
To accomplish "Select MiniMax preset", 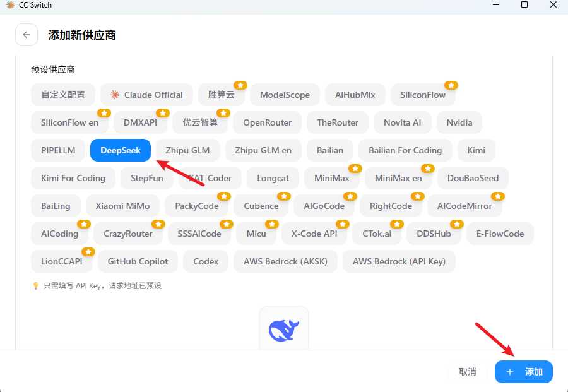I will [332, 178].
